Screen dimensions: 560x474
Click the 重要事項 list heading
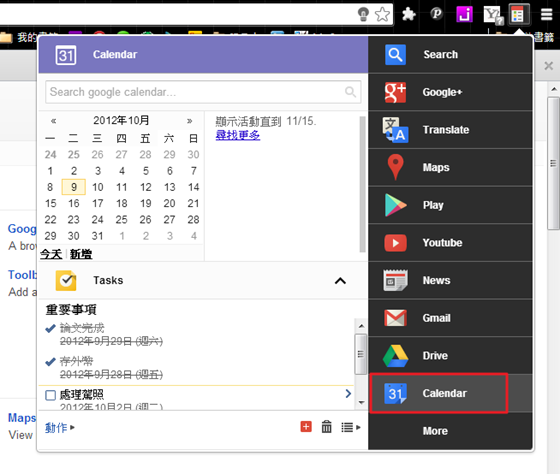tap(71, 310)
